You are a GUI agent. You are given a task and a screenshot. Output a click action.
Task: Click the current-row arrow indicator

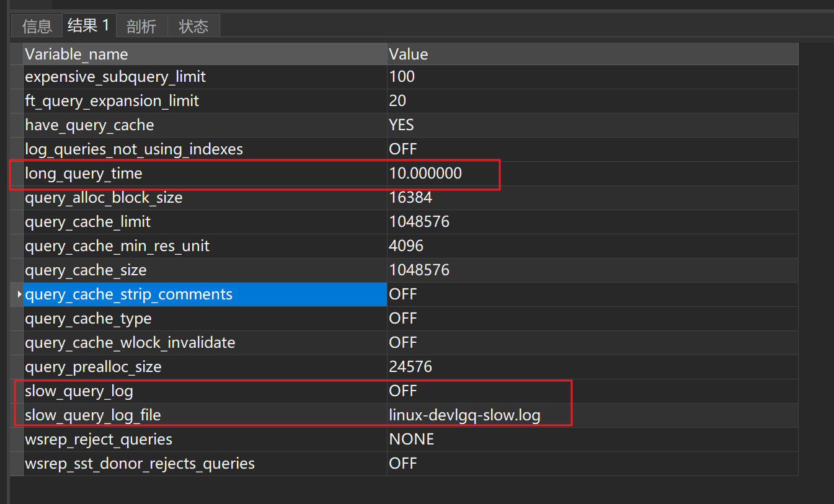18,294
